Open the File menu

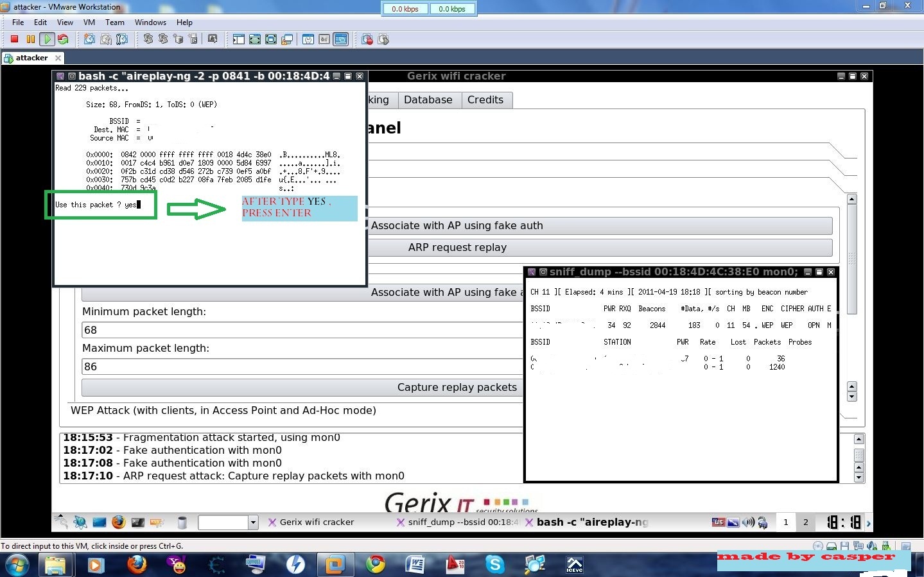(18, 22)
